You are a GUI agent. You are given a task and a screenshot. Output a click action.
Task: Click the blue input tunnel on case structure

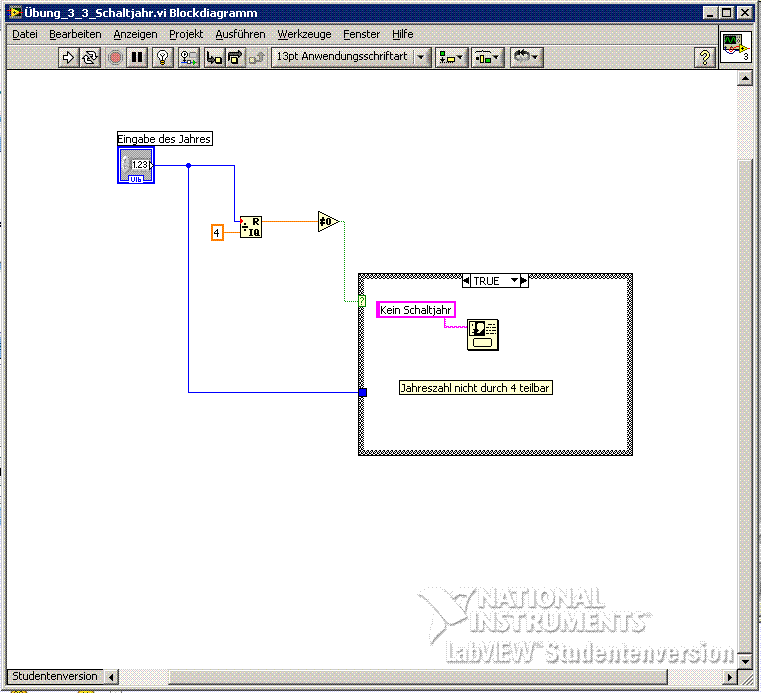click(x=363, y=392)
